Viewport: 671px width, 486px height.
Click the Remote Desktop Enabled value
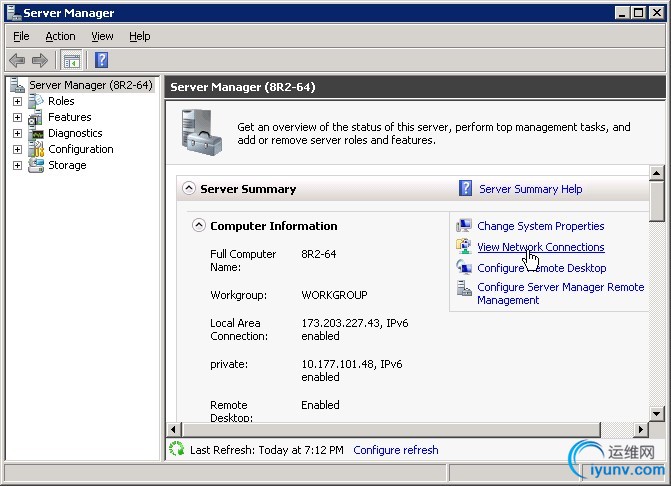coord(321,405)
